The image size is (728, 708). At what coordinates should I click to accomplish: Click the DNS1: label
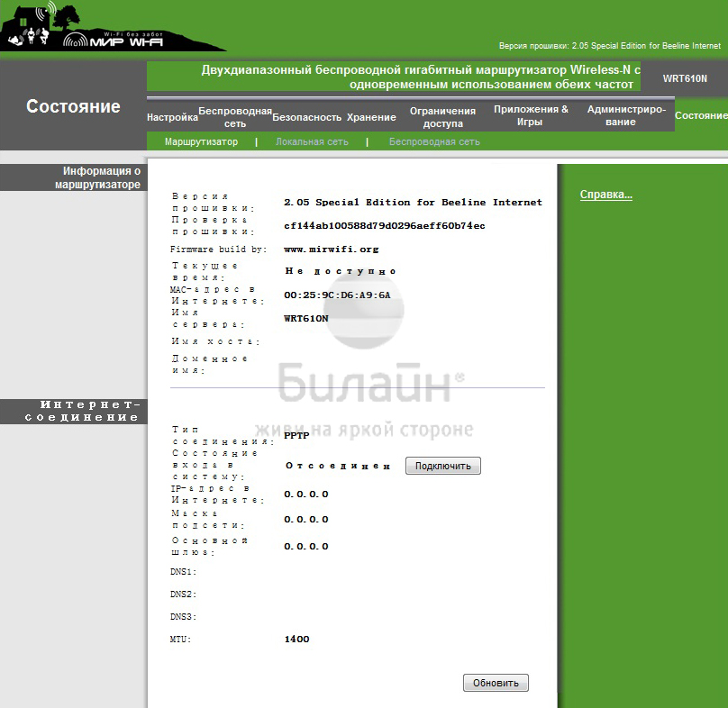[184, 572]
